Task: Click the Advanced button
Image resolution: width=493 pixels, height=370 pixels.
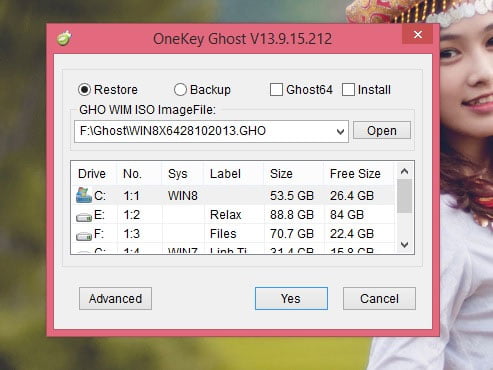Action: tap(115, 298)
